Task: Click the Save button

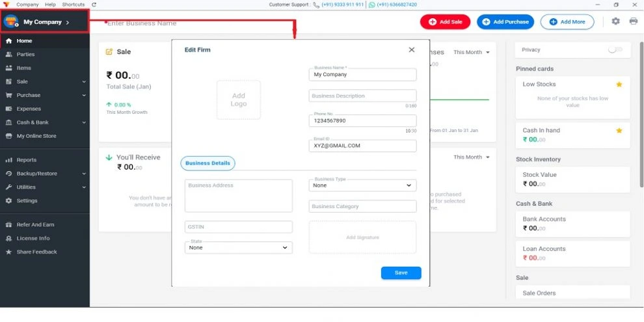Action: (401, 273)
